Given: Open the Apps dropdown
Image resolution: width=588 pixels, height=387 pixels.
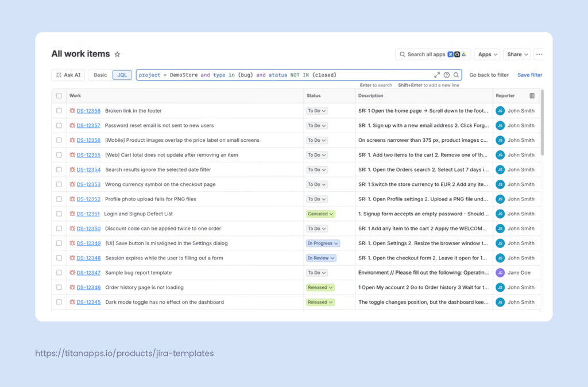Looking at the screenshot, I should [487, 55].
